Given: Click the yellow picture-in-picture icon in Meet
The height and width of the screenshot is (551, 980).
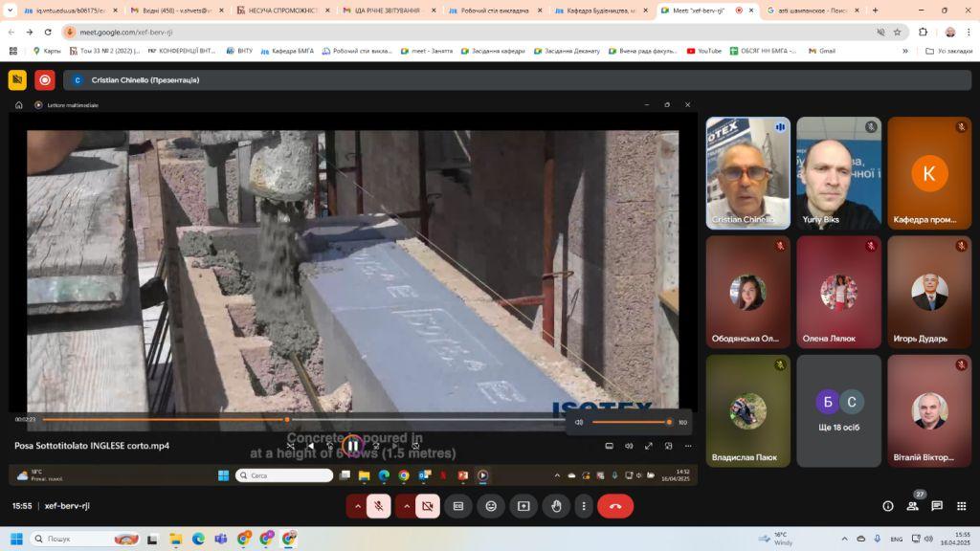Looking at the screenshot, I should [17, 80].
